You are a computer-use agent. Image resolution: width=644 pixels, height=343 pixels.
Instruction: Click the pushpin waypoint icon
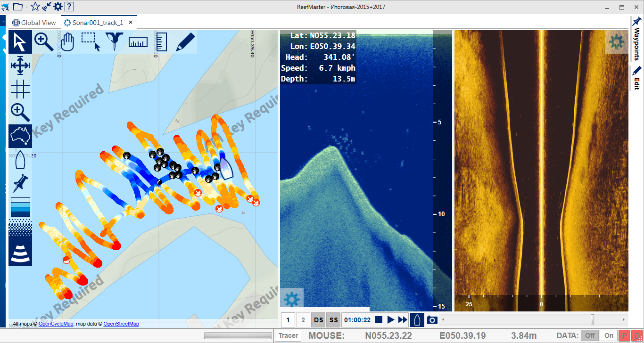click(20, 183)
